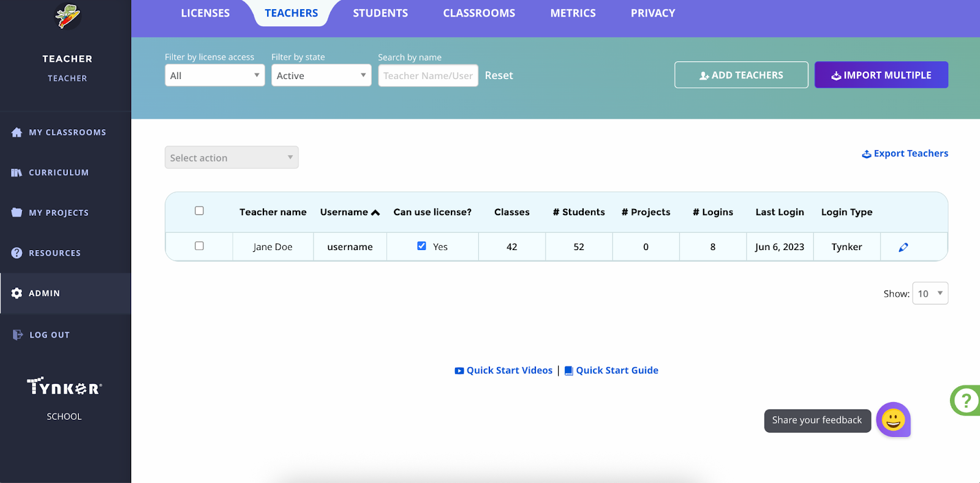Click the Tynker mascot logo at top left
The height and width of the screenshot is (483, 980).
click(67, 17)
